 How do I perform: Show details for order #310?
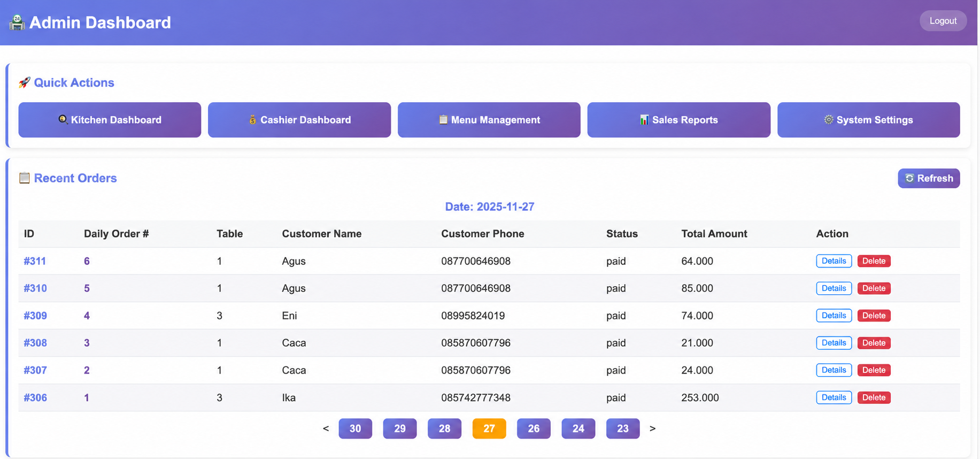point(834,288)
